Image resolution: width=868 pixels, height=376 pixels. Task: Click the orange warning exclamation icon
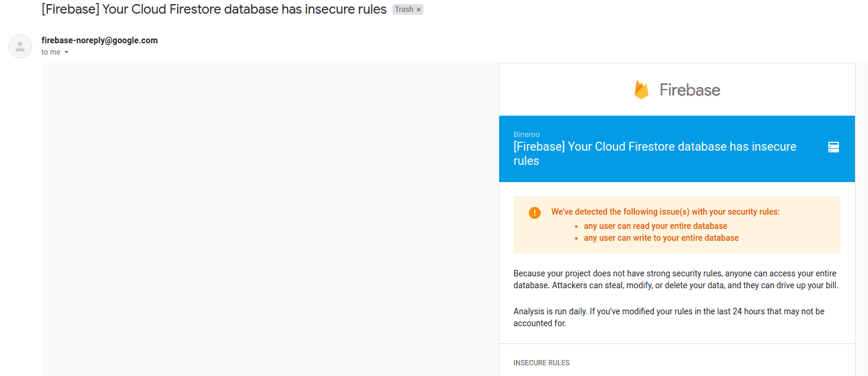534,213
